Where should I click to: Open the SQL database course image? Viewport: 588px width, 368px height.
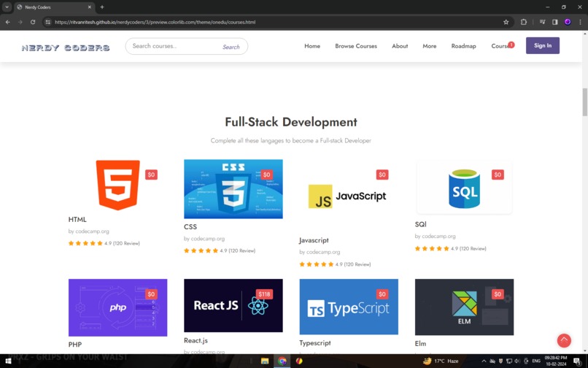click(x=464, y=188)
